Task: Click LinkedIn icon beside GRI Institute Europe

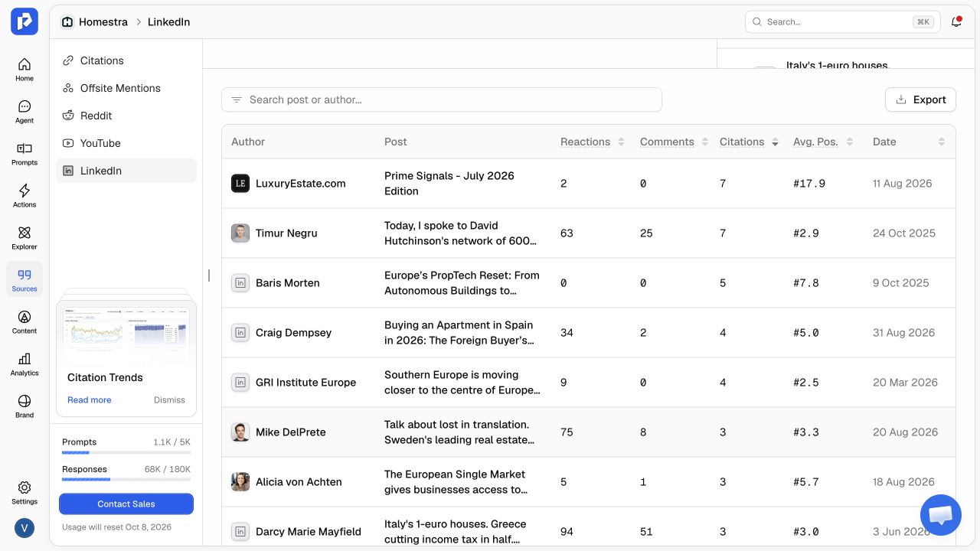Action: 240,383
